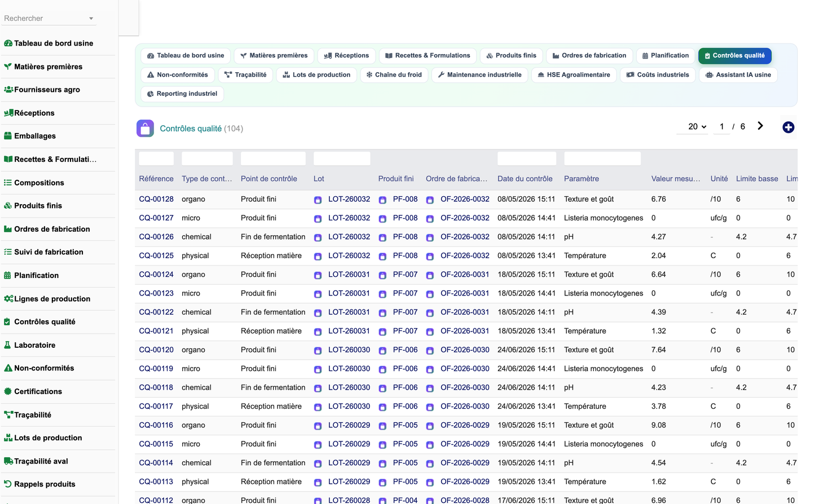Click Listeria monocytogenes cell in CQ-00115 row
Image resolution: width=815 pixels, height=504 pixels.
coord(603,444)
